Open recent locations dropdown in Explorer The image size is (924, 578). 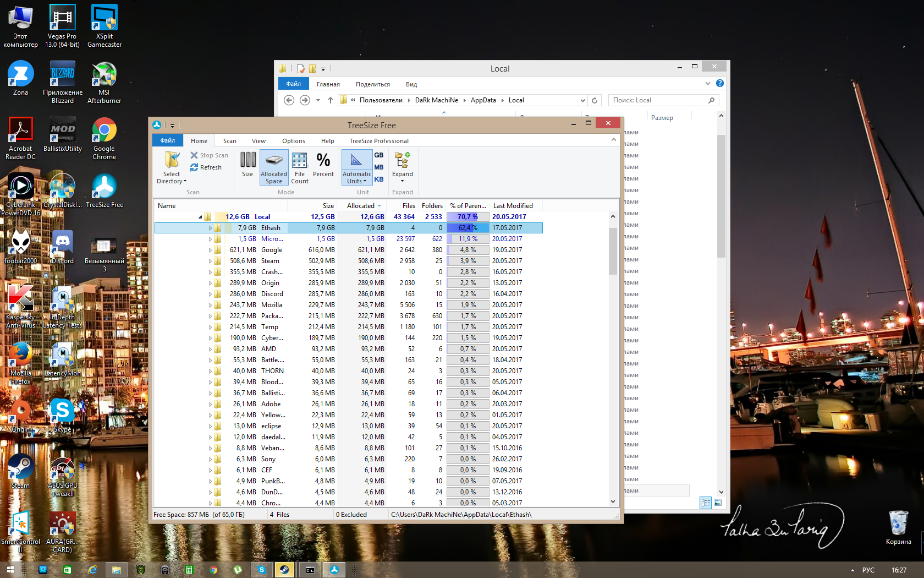point(318,100)
